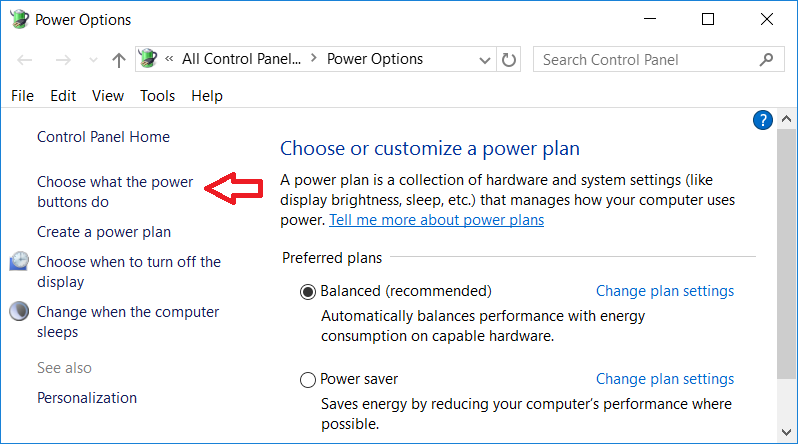Open Tell me more about power plans

coord(436,220)
